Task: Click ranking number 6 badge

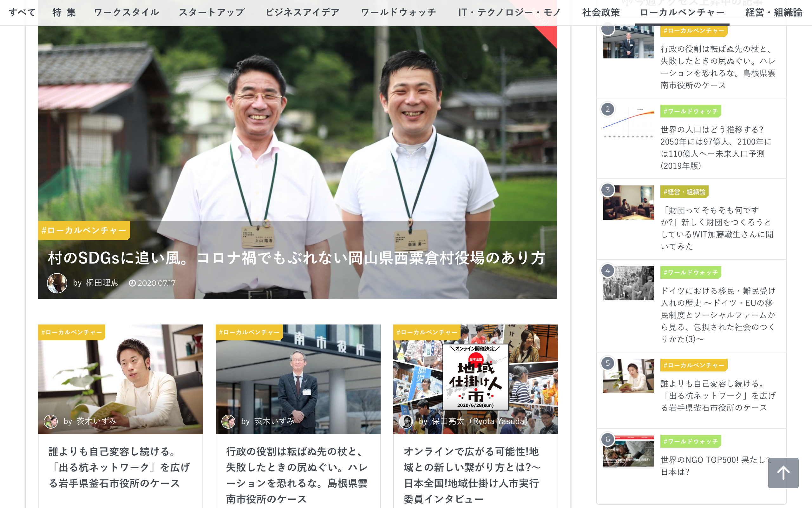Action: [x=607, y=439]
